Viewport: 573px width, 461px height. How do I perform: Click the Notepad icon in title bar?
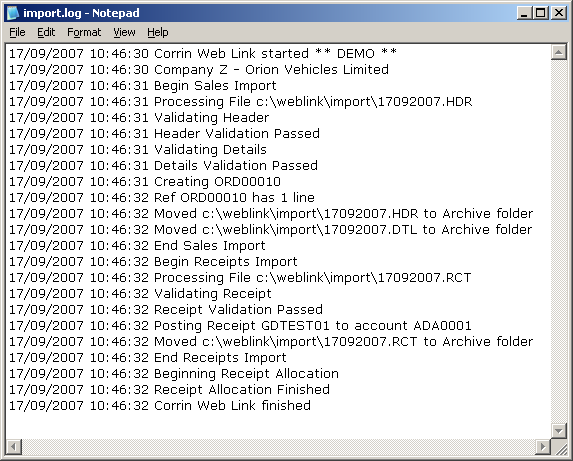pyautogui.click(x=13, y=13)
